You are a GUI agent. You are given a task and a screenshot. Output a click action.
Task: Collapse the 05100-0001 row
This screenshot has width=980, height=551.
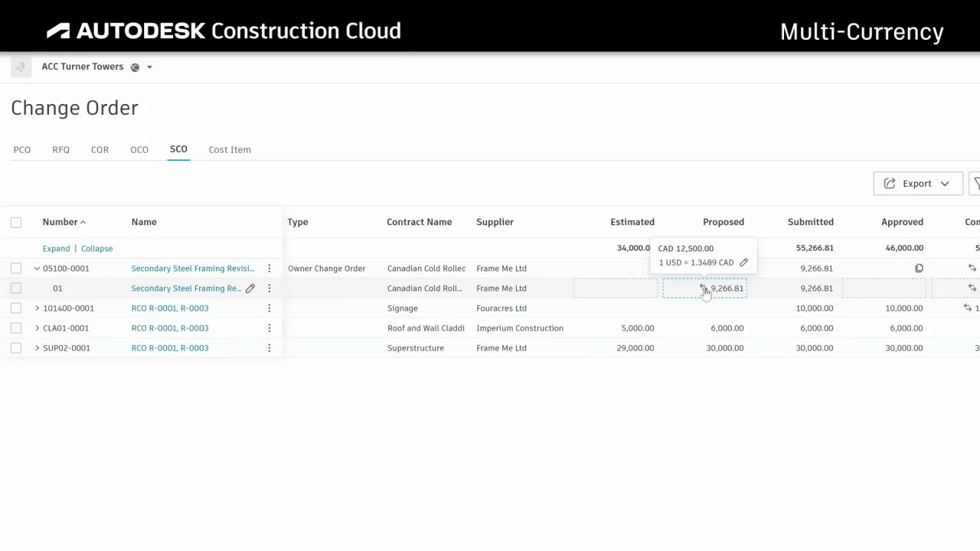pos(37,269)
